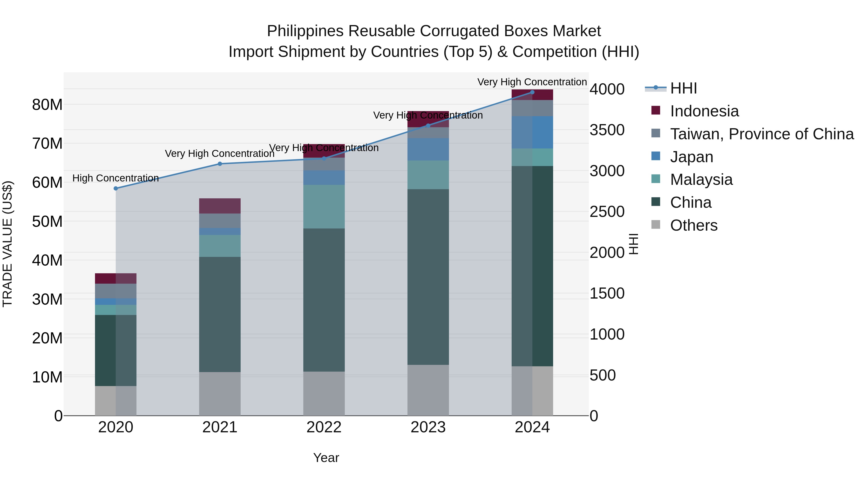Click the 2022 x-axis label
868x488 pixels.
point(324,427)
